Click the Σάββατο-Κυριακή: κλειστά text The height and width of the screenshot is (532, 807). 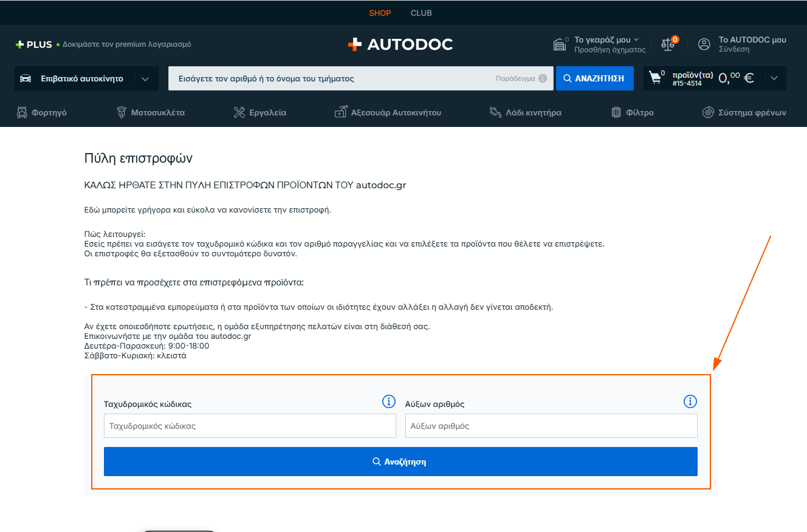pyautogui.click(x=136, y=356)
